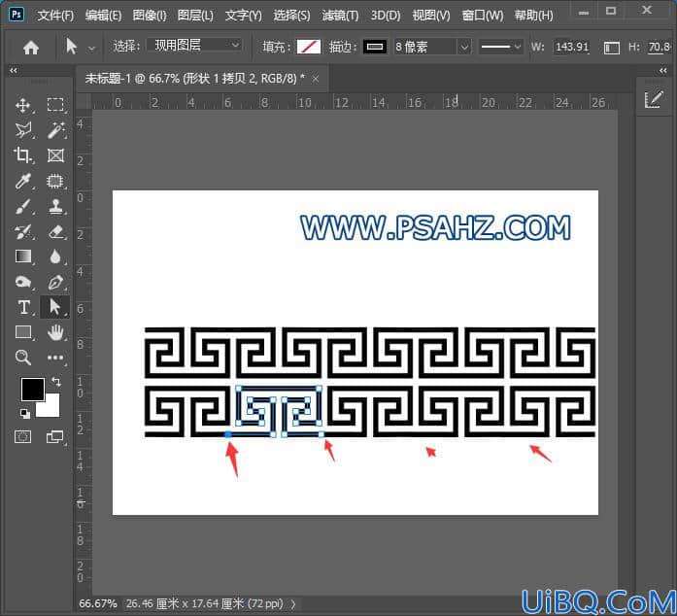
Task: Toggle link between width and height
Action: [611, 48]
